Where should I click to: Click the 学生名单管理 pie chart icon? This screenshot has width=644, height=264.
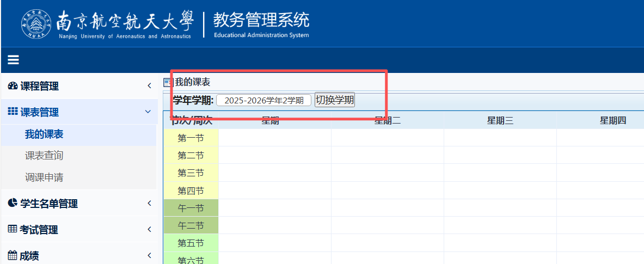pyautogui.click(x=13, y=203)
